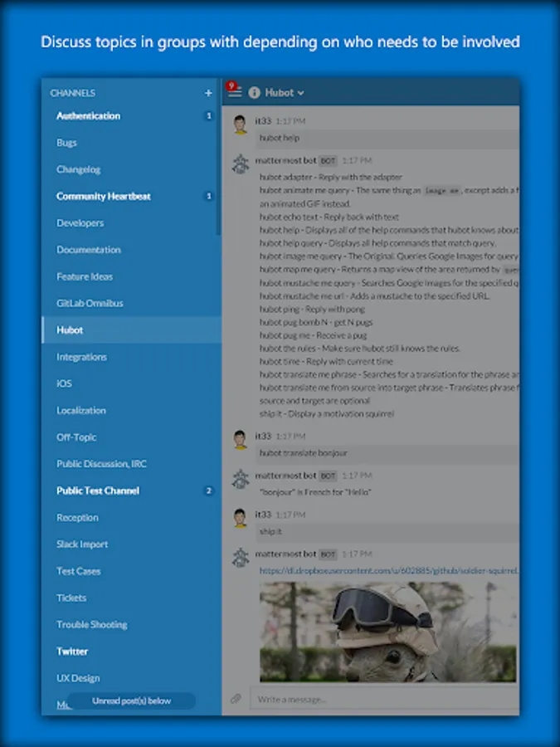Image resolution: width=560 pixels, height=747 pixels.
Task: Add a new channel with plus icon
Action: [208, 93]
